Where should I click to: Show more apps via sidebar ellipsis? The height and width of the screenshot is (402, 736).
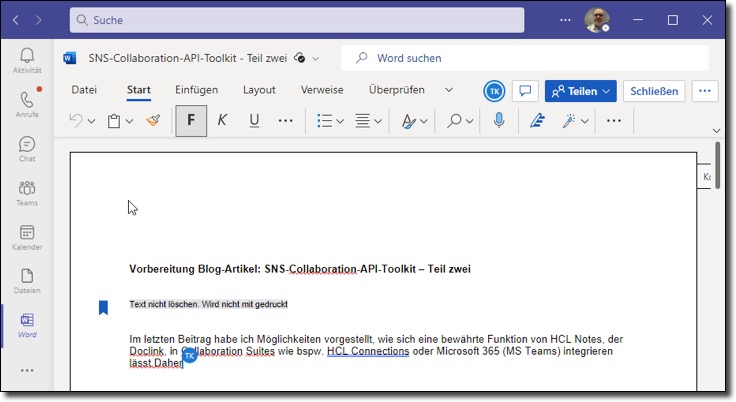click(27, 371)
